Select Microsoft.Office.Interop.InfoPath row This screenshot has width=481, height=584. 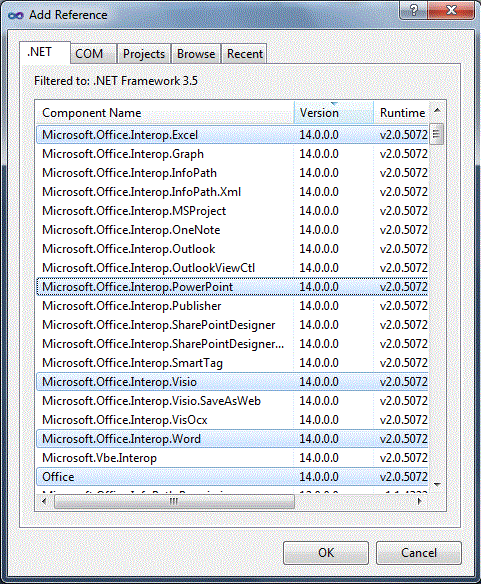pos(232,173)
